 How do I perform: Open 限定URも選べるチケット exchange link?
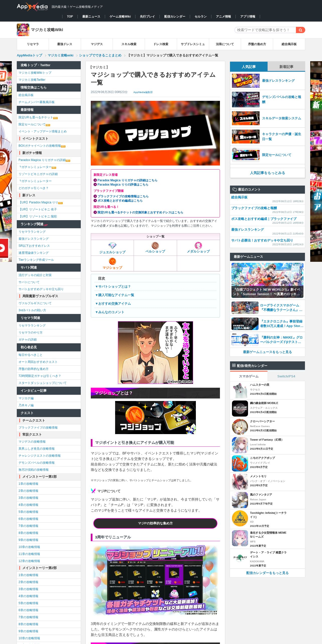tap(140, 212)
